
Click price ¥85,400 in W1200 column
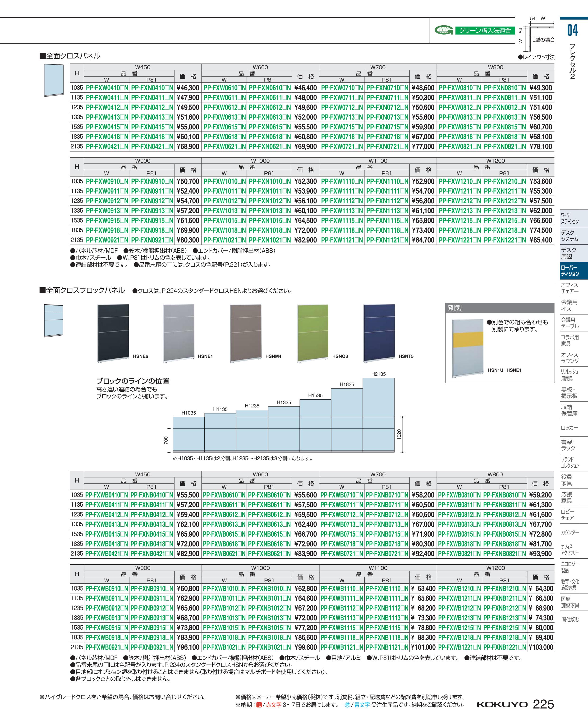(541, 240)
